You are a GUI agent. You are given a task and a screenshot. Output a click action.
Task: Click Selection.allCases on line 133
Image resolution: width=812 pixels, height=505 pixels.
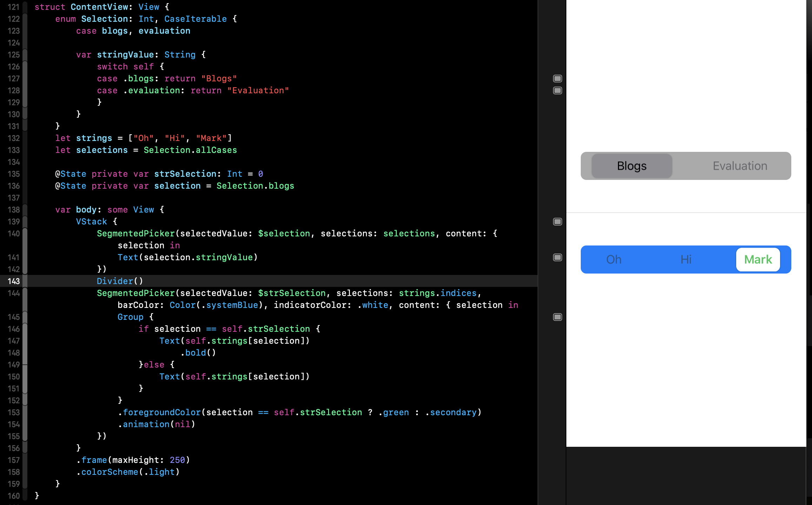(190, 150)
